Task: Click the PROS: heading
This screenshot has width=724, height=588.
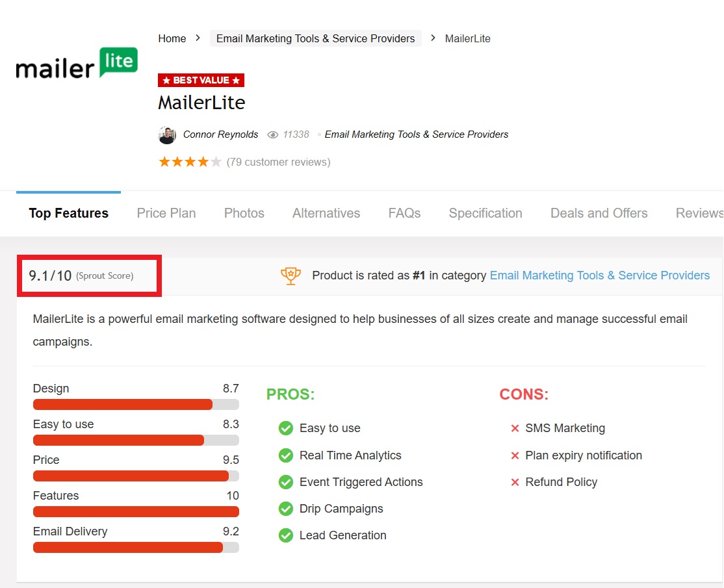Action: coord(291,394)
